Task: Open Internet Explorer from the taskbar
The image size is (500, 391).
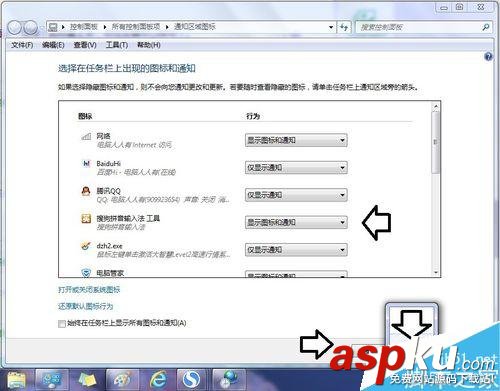Action: coord(158,380)
